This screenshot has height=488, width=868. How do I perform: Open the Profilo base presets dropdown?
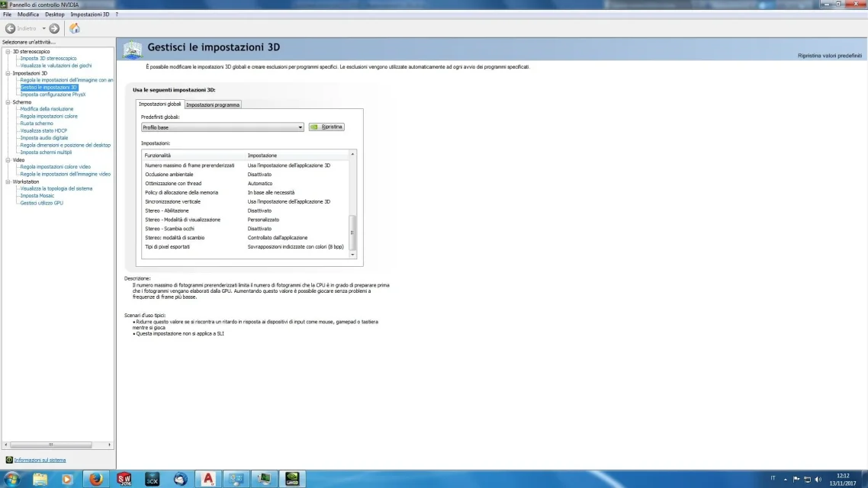click(x=223, y=127)
